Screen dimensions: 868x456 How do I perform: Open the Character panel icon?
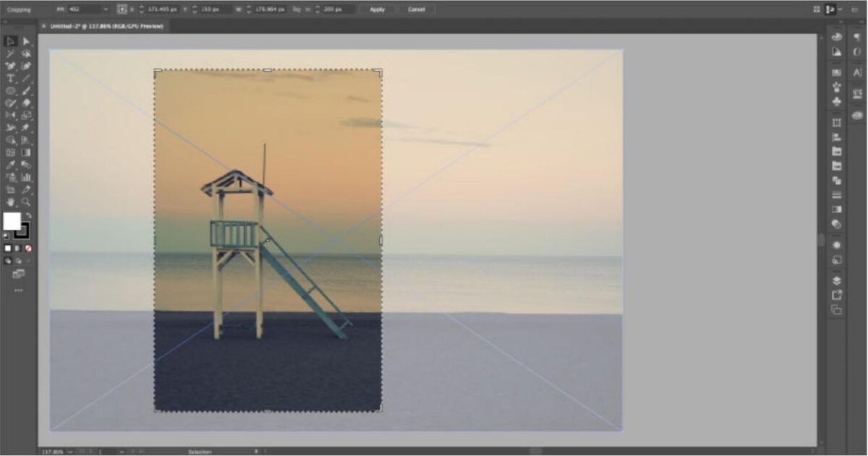pyautogui.click(x=858, y=72)
